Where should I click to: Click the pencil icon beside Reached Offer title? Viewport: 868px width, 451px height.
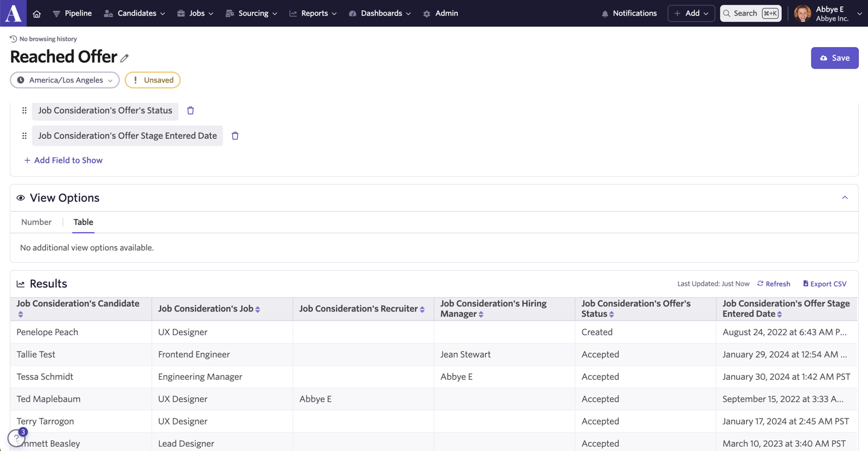pos(124,58)
